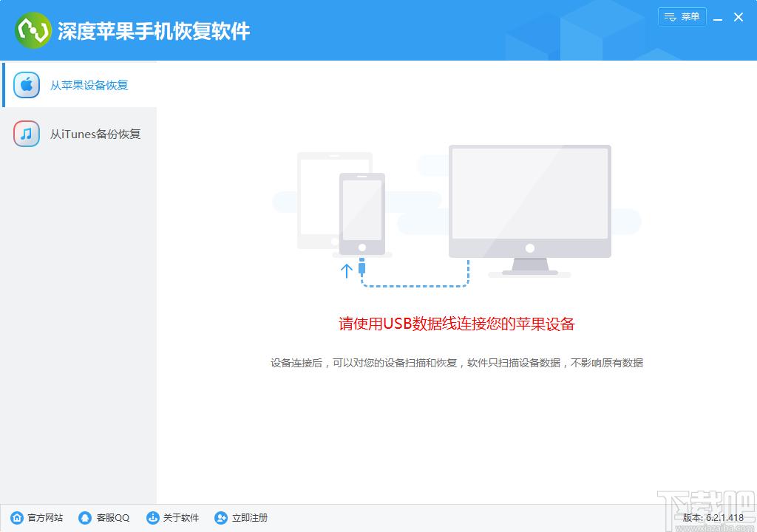Image resolution: width=757 pixels, height=532 pixels.
Task: Click the 深度苹果手机恢复软件 title text
Action: pyautogui.click(x=154, y=31)
